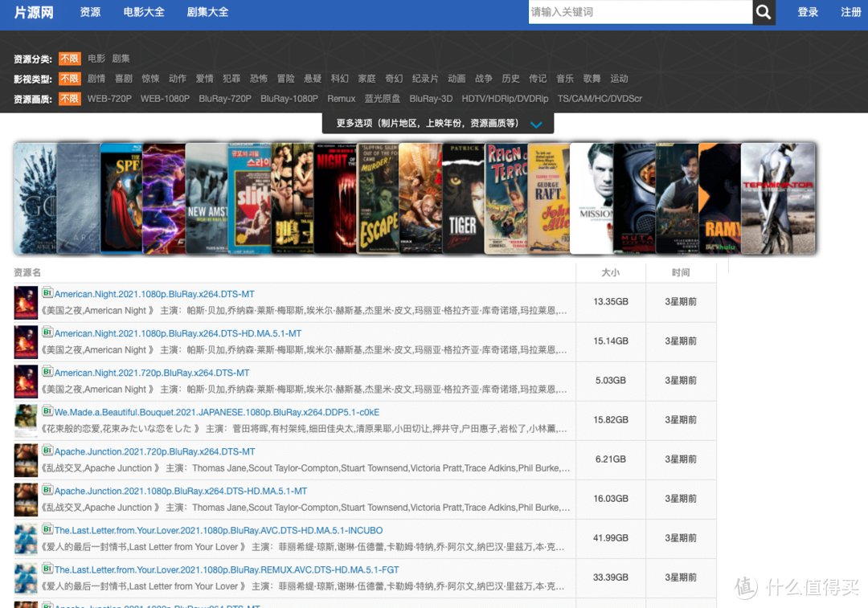Filter genre by 喜剧
The image size is (868, 608).
124,79
